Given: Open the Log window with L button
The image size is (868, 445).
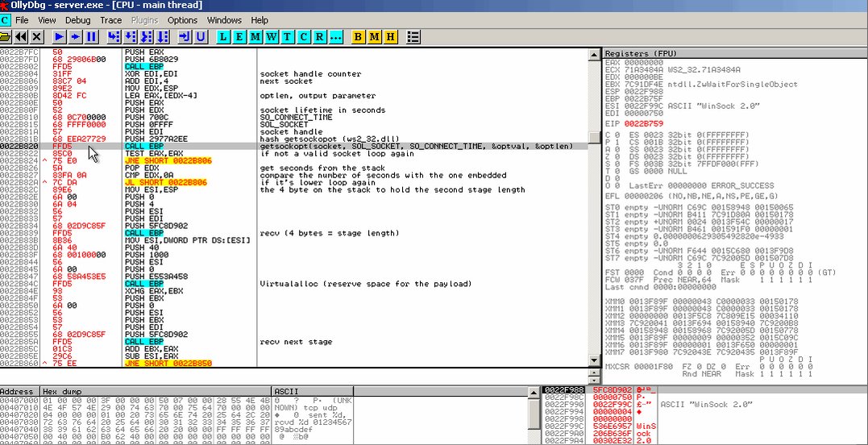Looking at the screenshot, I should point(223,37).
